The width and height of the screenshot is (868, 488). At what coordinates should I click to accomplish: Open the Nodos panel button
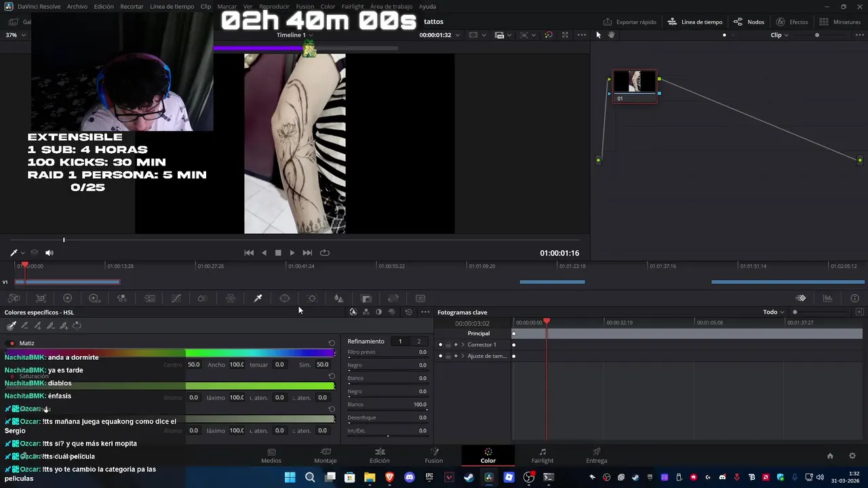[x=749, y=22]
